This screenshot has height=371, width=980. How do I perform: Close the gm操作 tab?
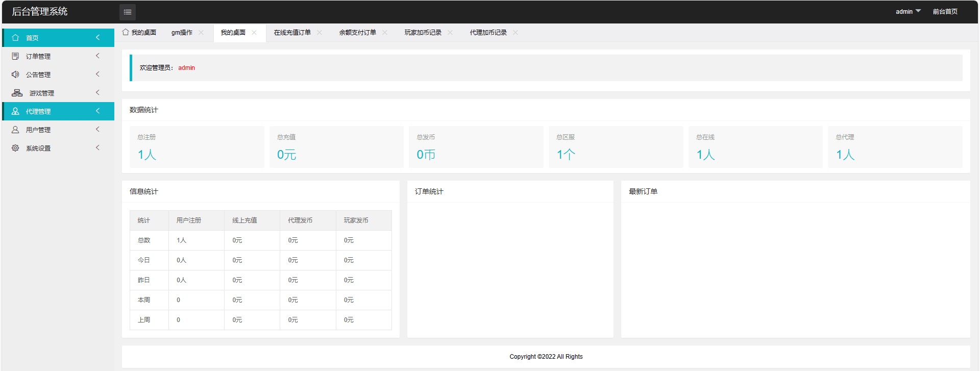201,33
